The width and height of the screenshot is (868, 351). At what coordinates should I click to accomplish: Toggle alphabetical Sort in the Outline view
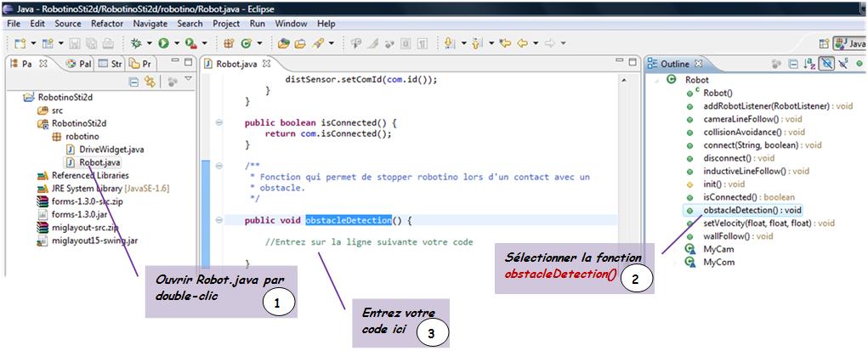point(808,64)
